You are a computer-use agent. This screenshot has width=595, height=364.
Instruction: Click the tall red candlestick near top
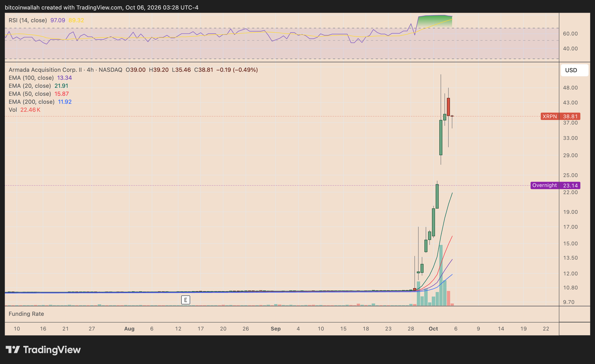[x=448, y=107]
